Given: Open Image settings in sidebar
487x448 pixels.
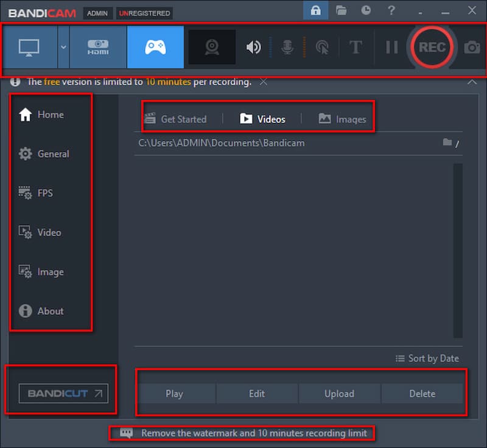Looking at the screenshot, I should (41, 271).
